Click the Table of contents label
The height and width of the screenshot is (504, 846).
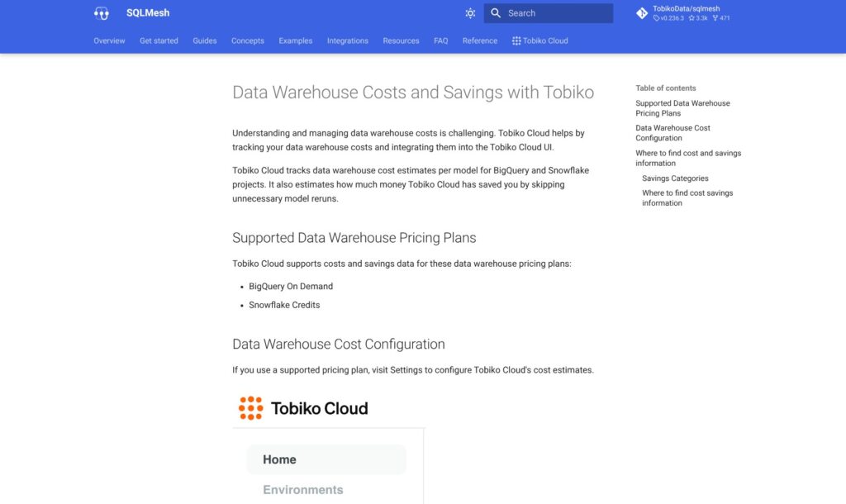pyautogui.click(x=666, y=88)
